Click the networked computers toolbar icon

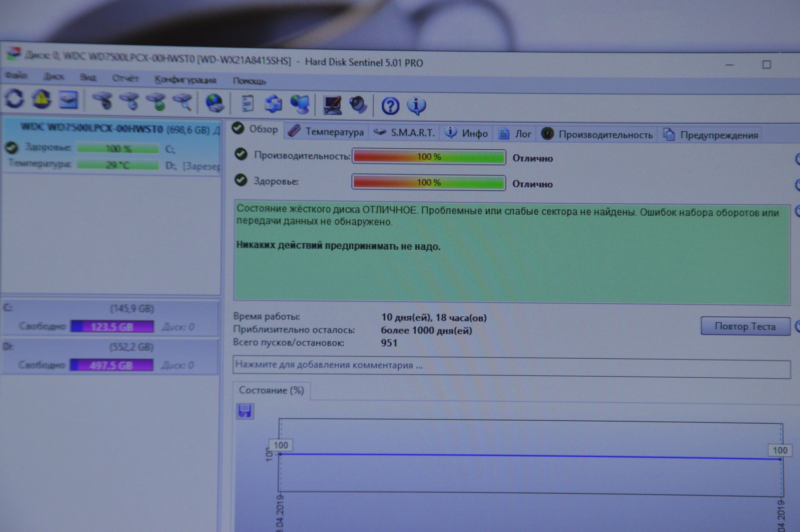click(x=300, y=103)
